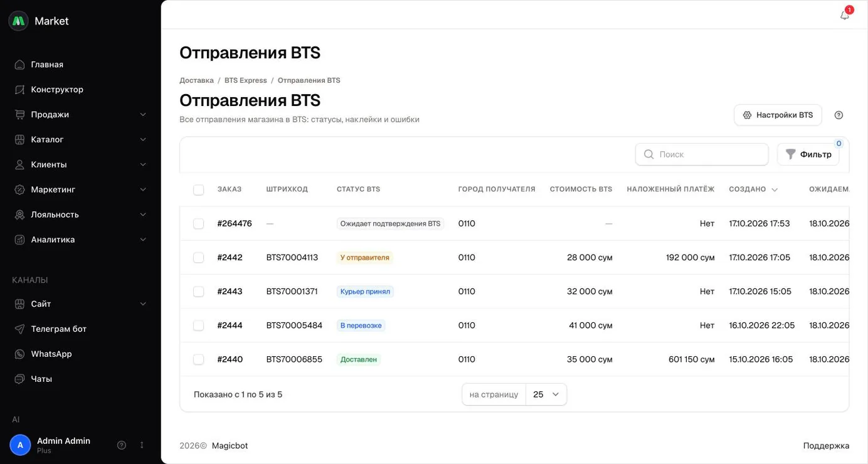Expand the Маркетинг menu chevron

143,190
